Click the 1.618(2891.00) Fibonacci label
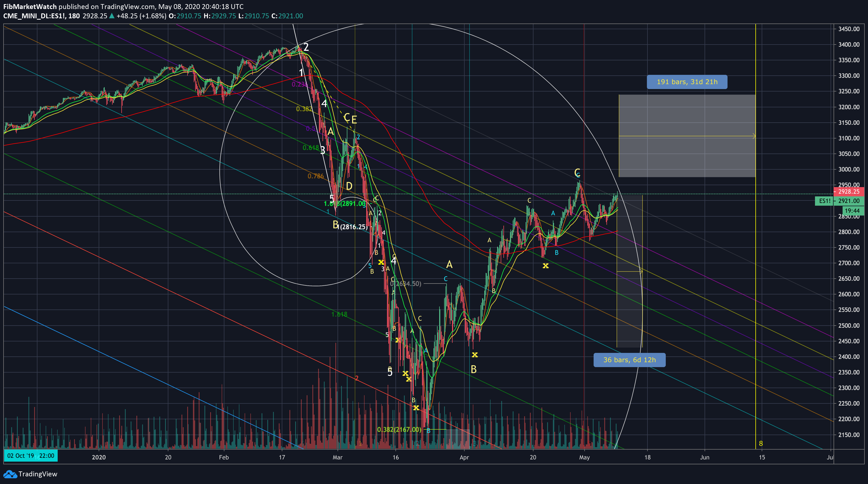Viewport: 868px width, 484px height. click(344, 203)
